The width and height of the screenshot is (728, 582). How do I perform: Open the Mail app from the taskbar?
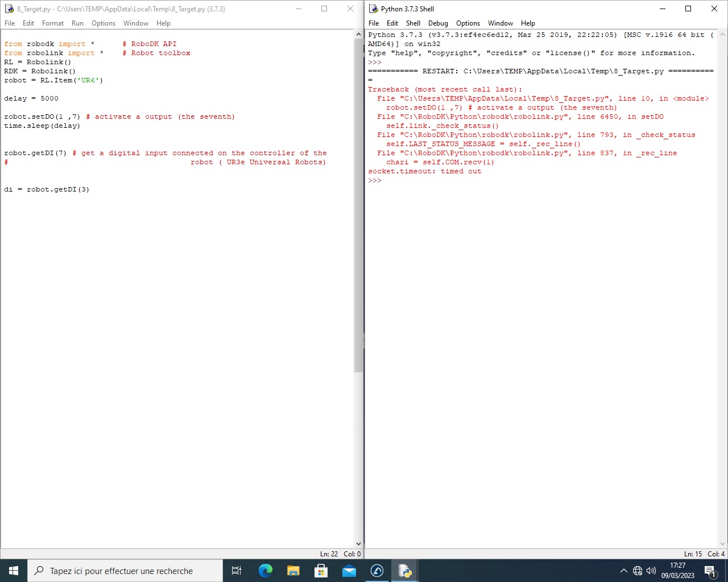[349, 571]
